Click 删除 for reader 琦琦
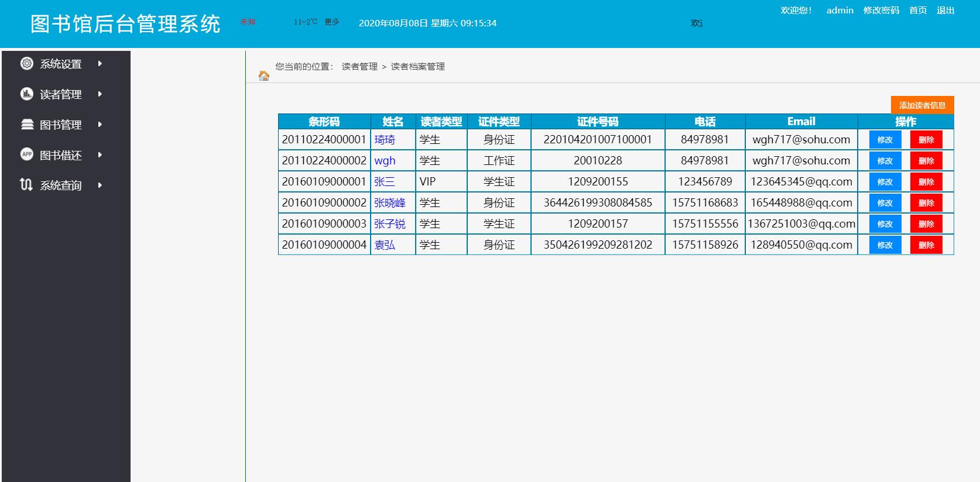The height and width of the screenshot is (482, 980). point(926,140)
